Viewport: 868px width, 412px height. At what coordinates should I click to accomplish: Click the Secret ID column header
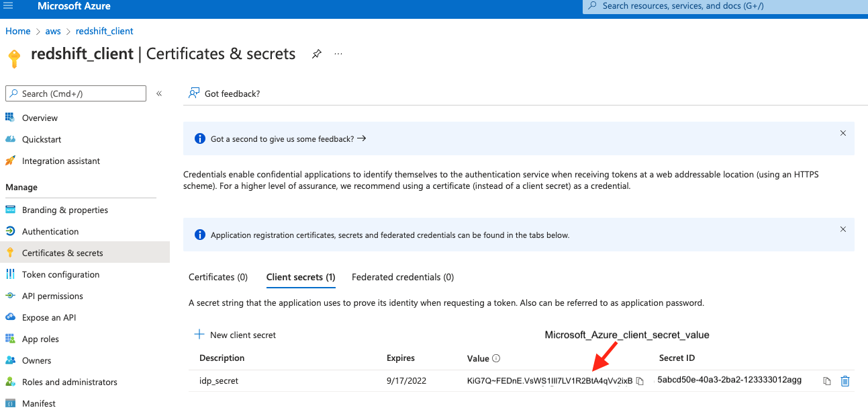(677, 358)
